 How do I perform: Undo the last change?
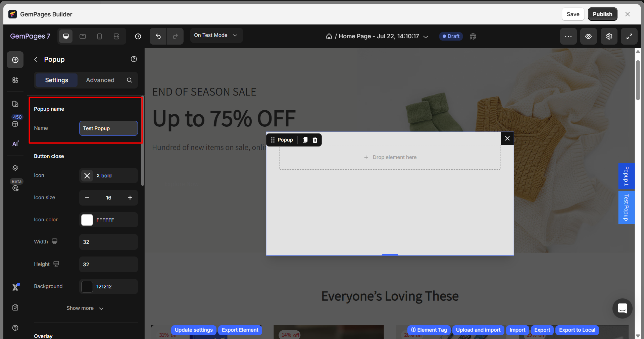tap(158, 36)
